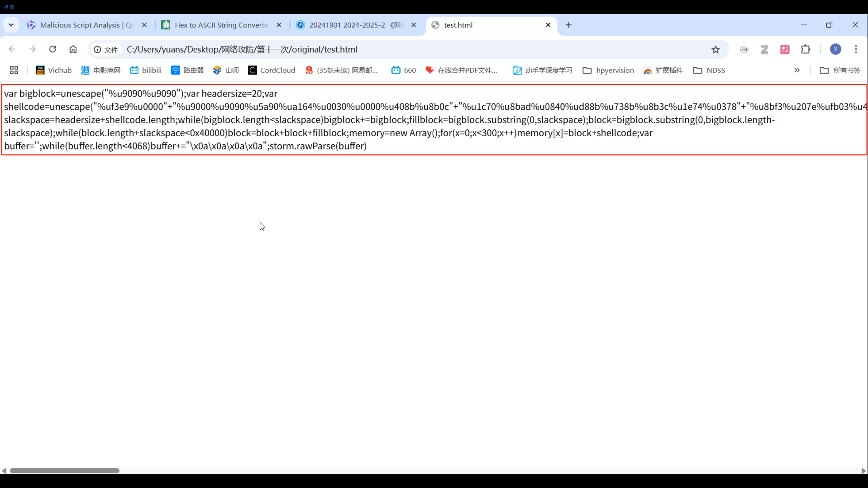Open the translate extension icon
The height and width of the screenshot is (488, 868).
[x=785, y=49]
